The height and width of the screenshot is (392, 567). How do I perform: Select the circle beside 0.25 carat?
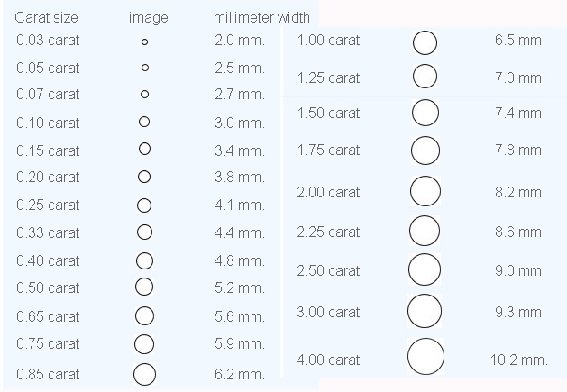point(143,205)
